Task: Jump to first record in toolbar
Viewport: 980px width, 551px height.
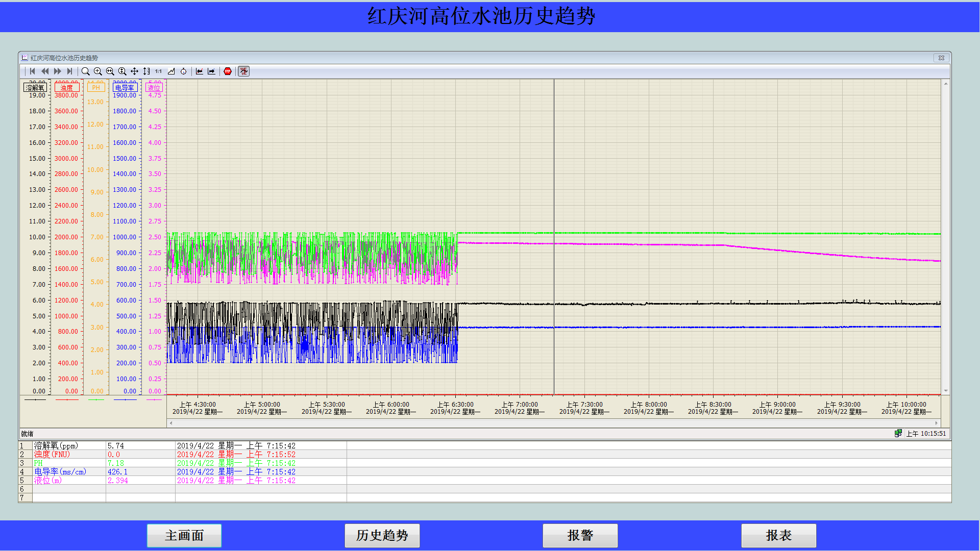Action: tap(33, 71)
